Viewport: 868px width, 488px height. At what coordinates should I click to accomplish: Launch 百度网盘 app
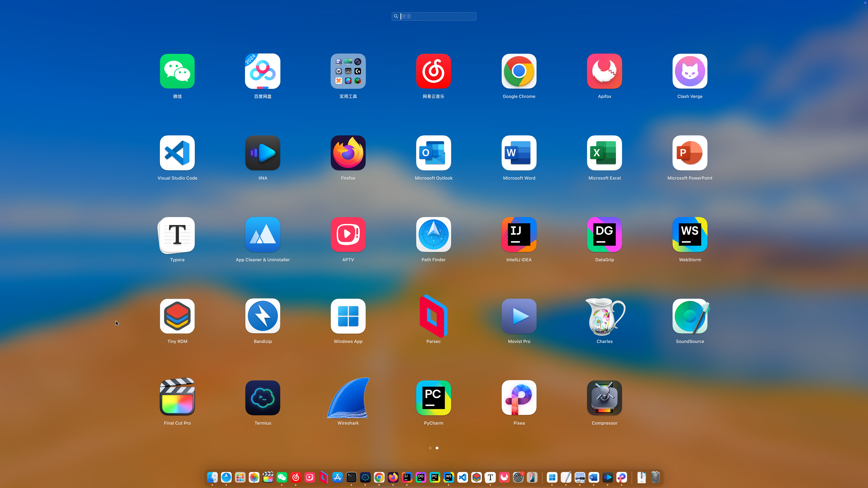(262, 71)
